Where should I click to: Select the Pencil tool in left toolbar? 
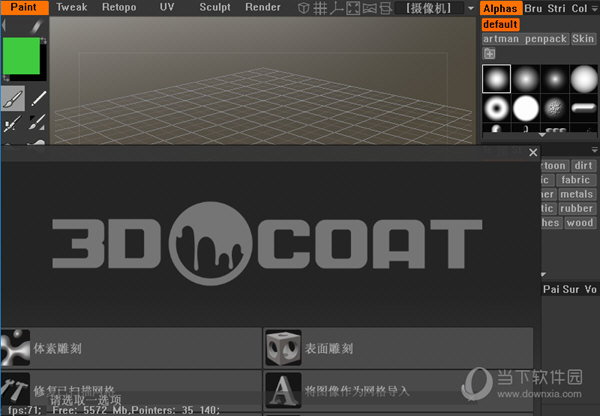point(38,99)
